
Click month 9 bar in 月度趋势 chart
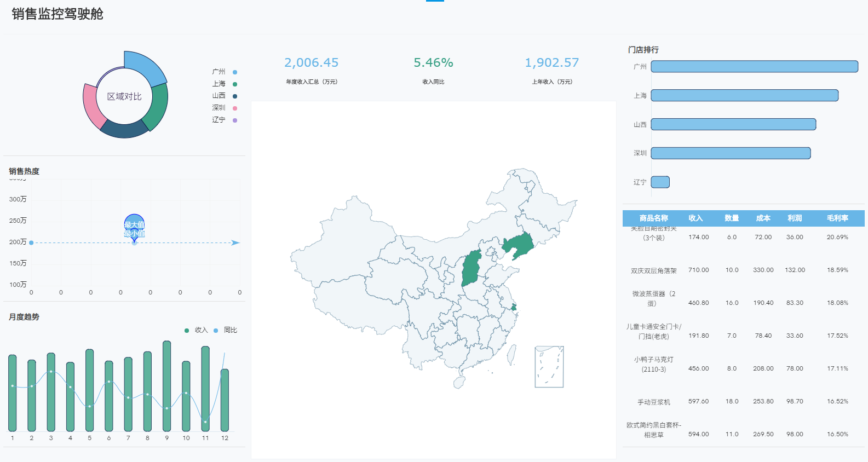click(x=166, y=386)
